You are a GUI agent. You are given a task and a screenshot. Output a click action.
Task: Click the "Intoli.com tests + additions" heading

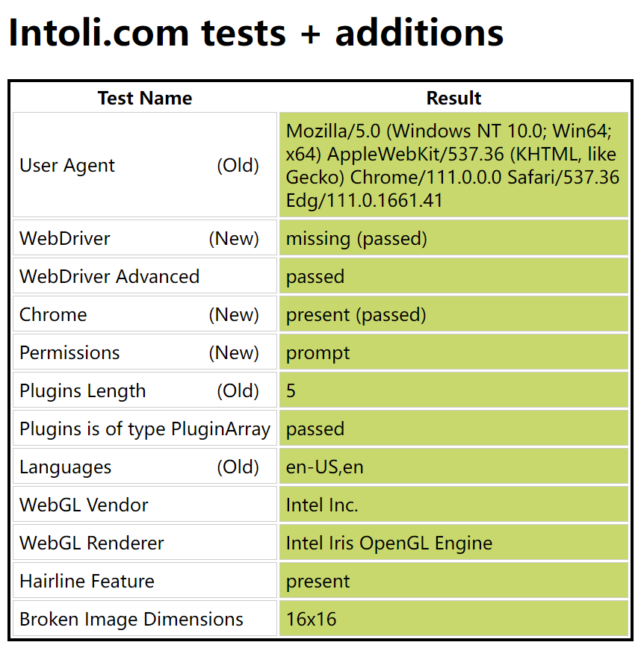(x=256, y=33)
